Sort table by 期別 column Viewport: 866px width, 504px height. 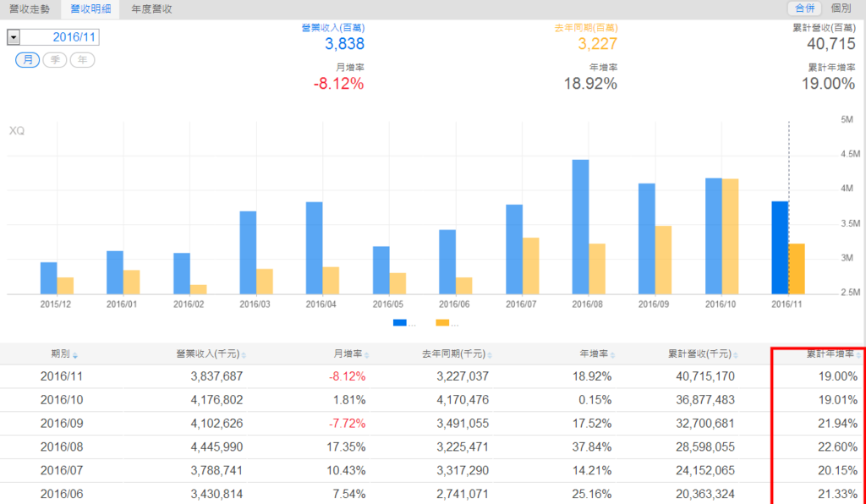coord(64,353)
